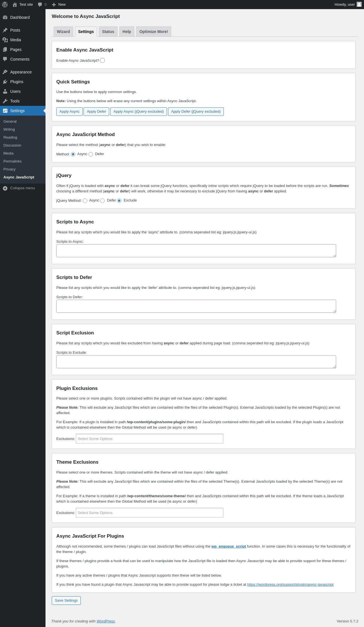
Task: Click the Collapse menu arrow icon
Action: [x=5, y=188]
